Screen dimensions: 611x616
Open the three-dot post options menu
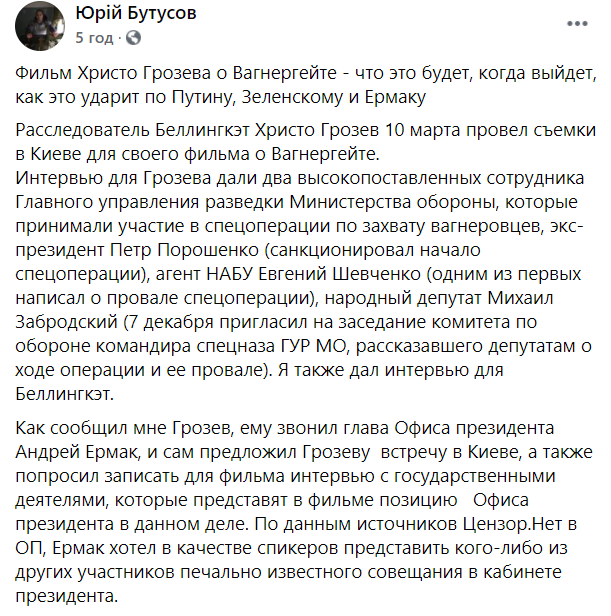coord(577,24)
